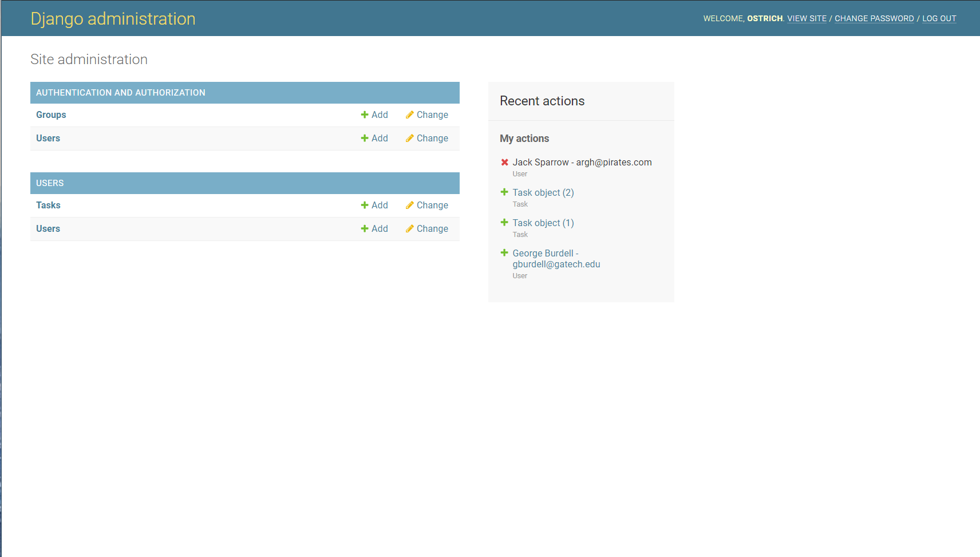Click the green plus beside Task object (1)

[504, 223]
